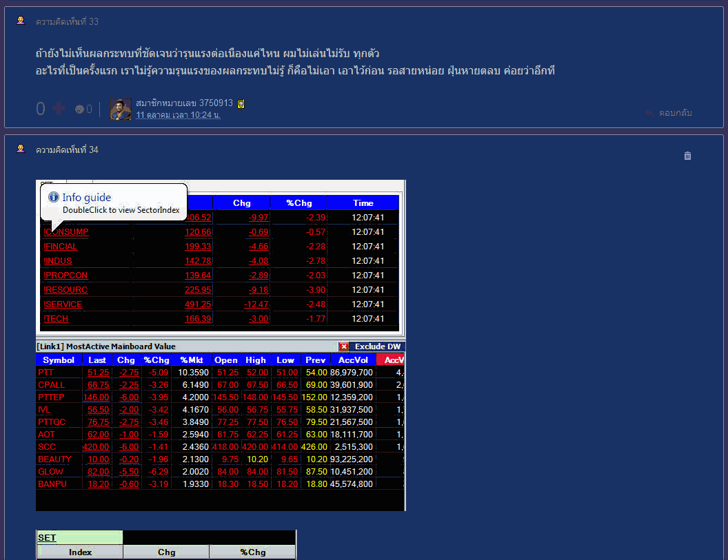Click the !TECH sector index
Screen dimensions: 728x560
(56, 319)
